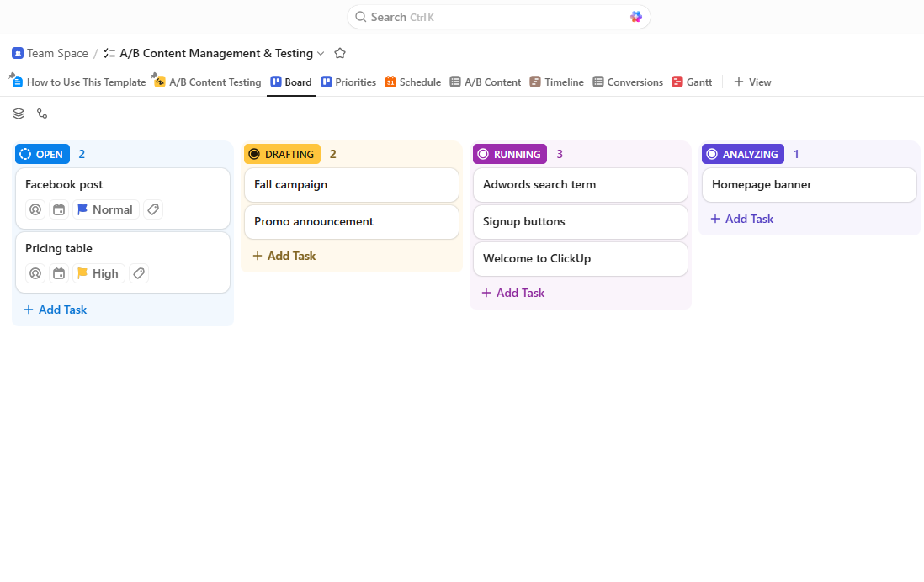The image size is (924, 582).
Task: Click the layers grouping icon below the tabs
Action: [18, 114]
